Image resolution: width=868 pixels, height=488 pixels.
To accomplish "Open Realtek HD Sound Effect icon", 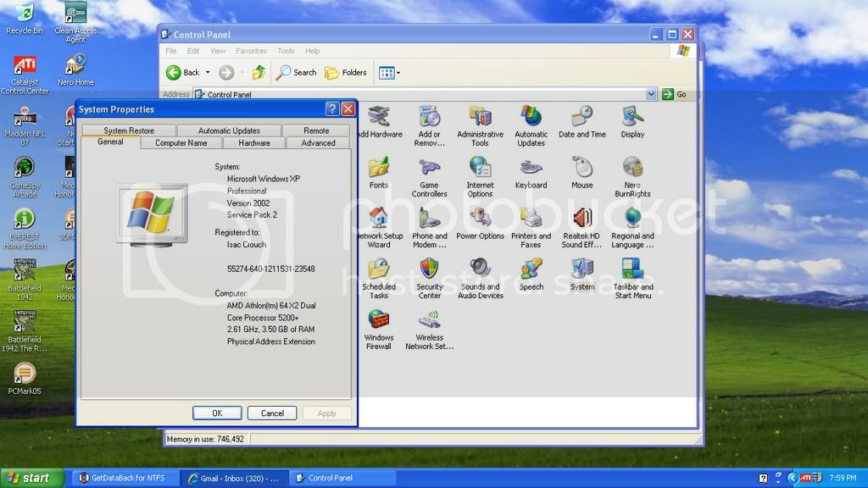I will click(581, 228).
